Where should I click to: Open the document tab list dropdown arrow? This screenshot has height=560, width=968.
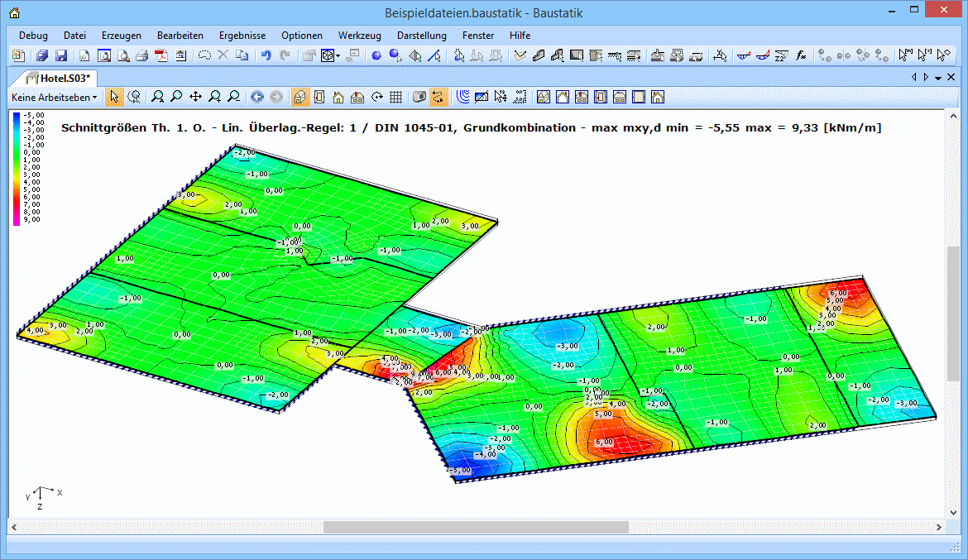tap(938, 77)
